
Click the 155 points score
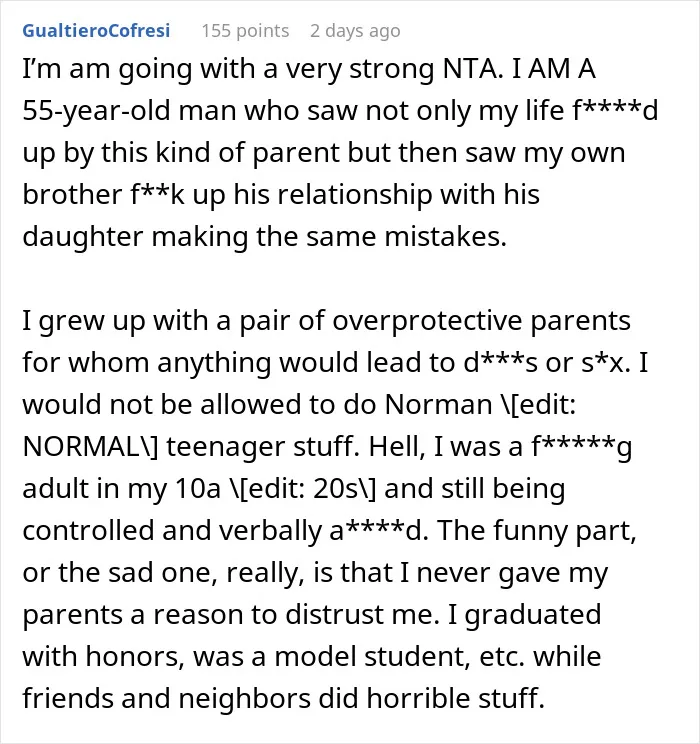click(x=245, y=31)
